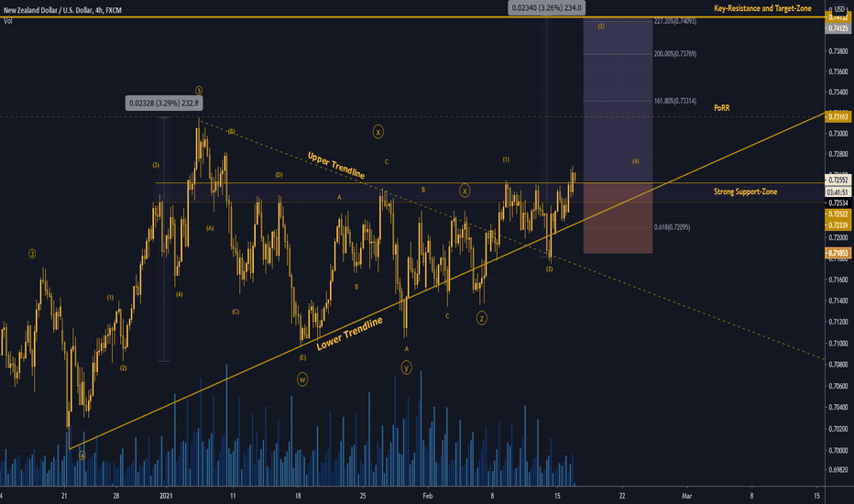This screenshot has height=504, width=854.
Task: Click the 0.71000 value on price axis
Action: coord(838,344)
